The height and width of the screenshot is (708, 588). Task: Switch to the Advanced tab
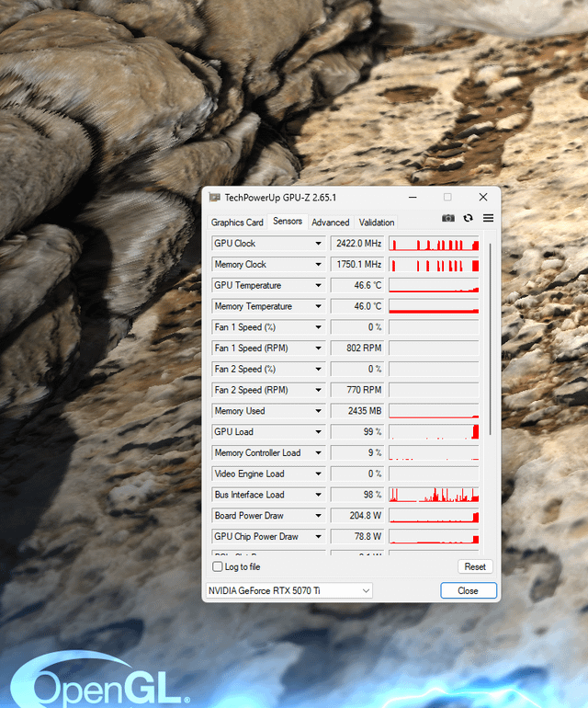[331, 223]
